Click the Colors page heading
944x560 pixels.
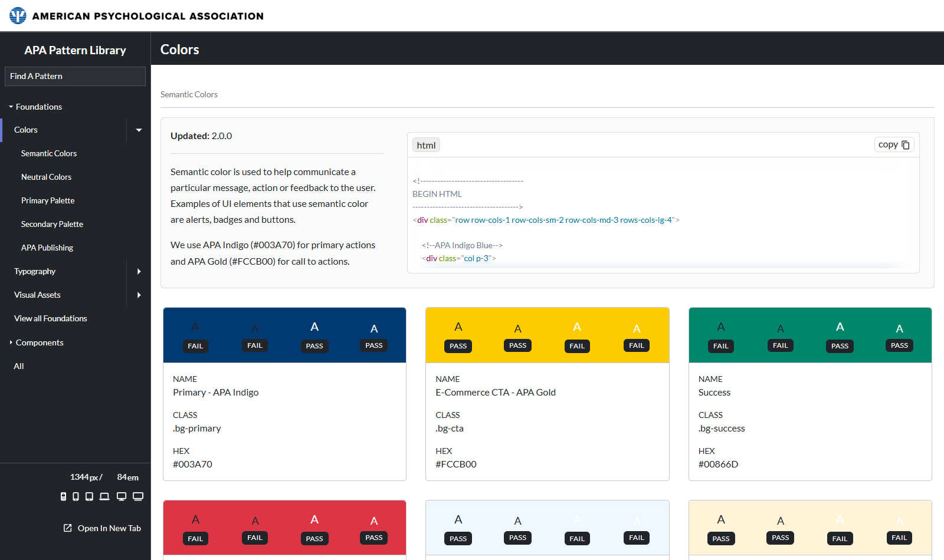click(180, 50)
